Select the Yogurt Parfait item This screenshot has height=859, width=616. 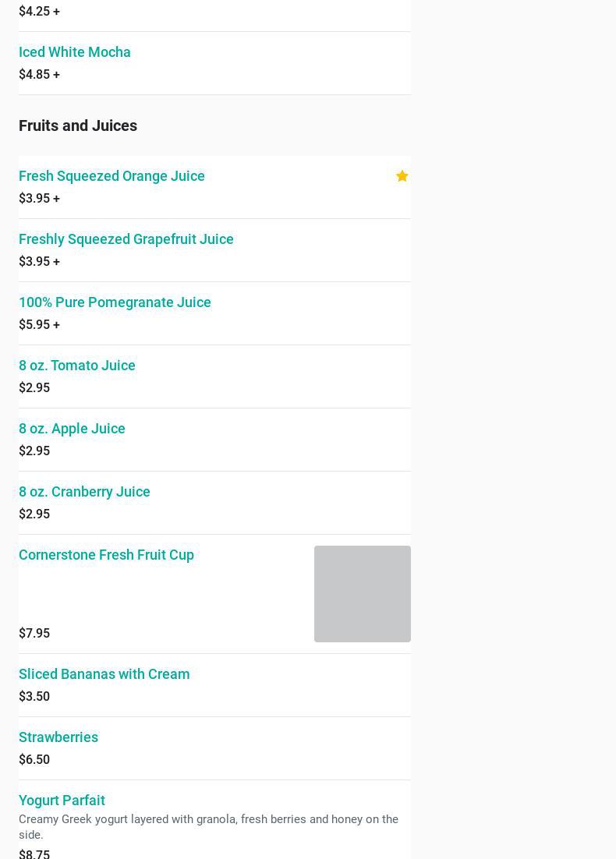pyautogui.click(x=62, y=801)
